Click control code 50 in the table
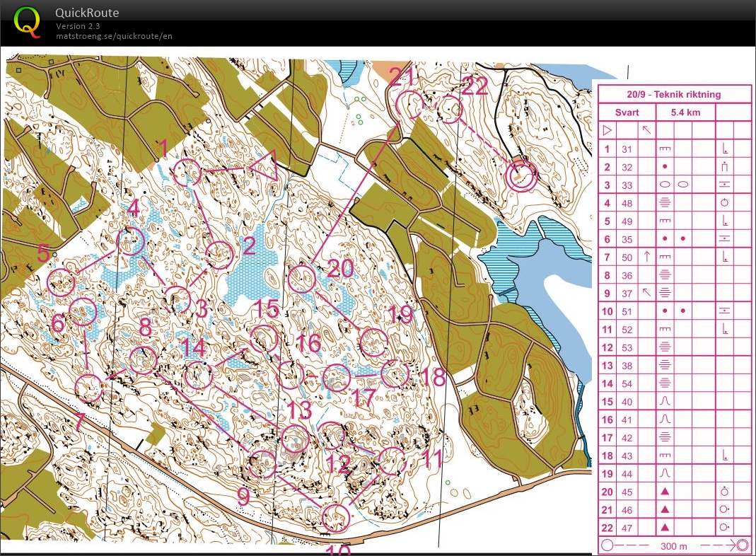The image size is (756, 556). [x=627, y=257]
